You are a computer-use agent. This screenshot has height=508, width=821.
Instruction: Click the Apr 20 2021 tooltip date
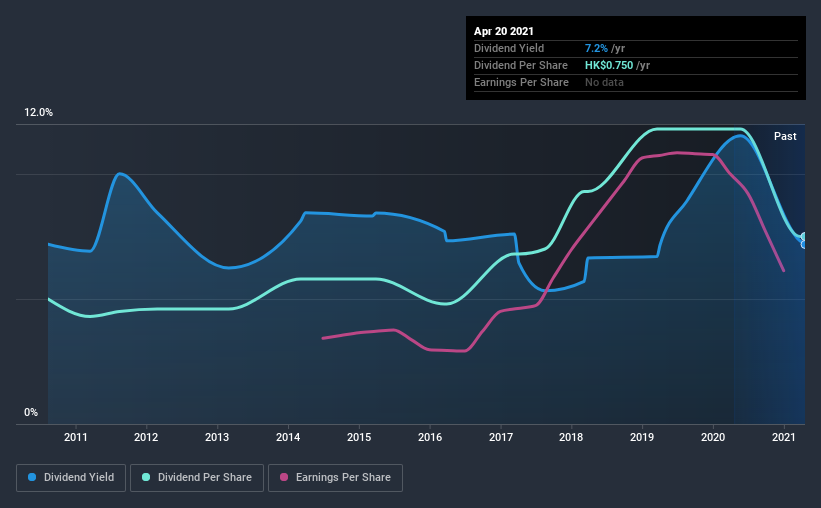pos(504,31)
